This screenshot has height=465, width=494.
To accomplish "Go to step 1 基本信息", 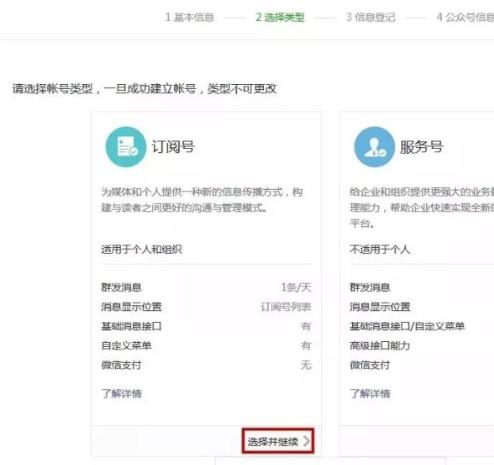I will coord(190,17).
